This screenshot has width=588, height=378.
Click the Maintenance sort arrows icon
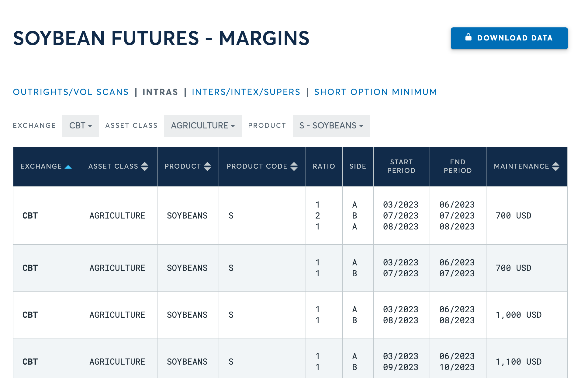(x=556, y=166)
